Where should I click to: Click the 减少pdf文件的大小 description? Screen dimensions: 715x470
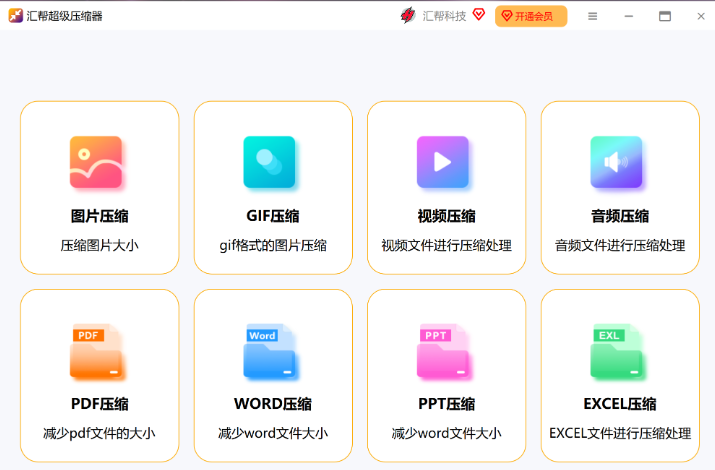pyautogui.click(x=99, y=433)
